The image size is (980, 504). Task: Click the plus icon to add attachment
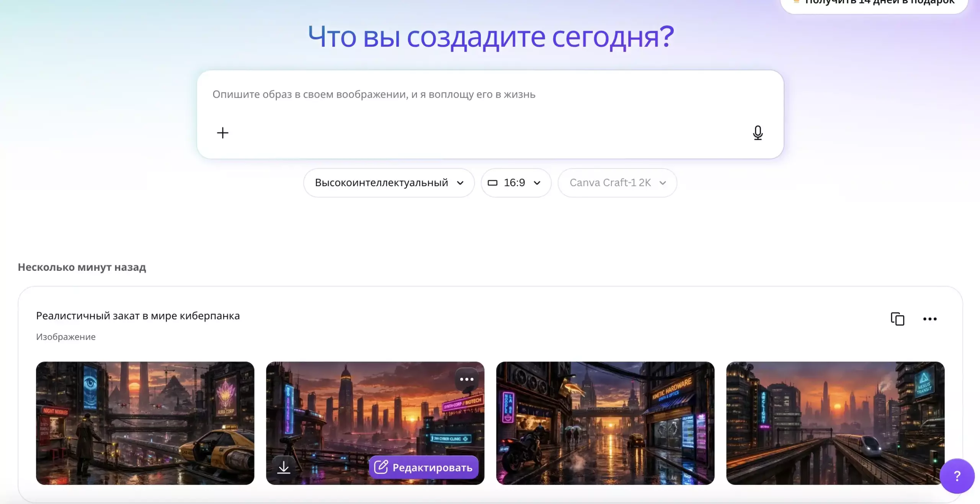click(x=222, y=133)
